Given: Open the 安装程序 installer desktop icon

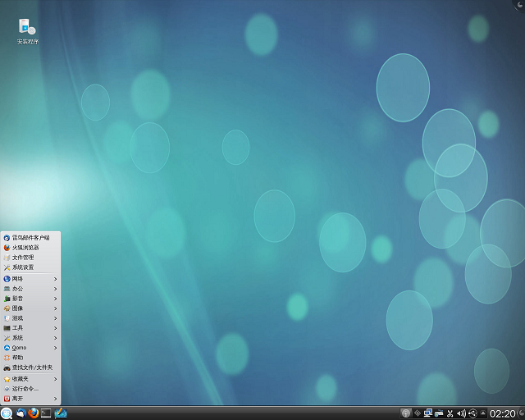Looking at the screenshot, I should coord(27,31).
